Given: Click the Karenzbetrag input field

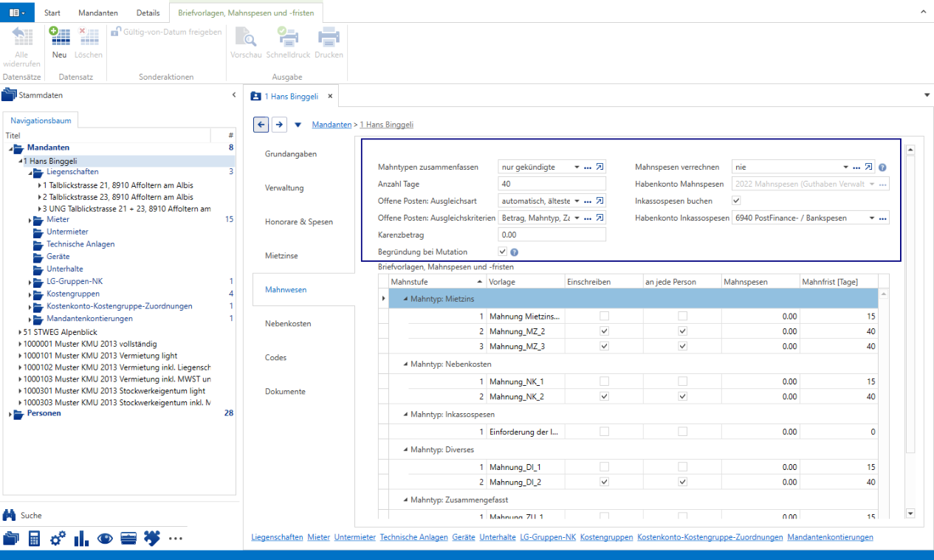Looking at the screenshot, I should 552,235.
